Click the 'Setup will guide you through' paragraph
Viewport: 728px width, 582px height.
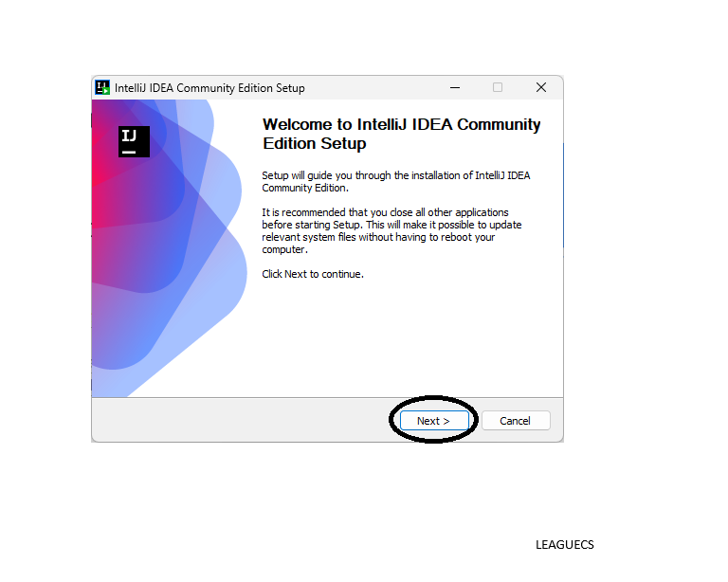(395, 181)
